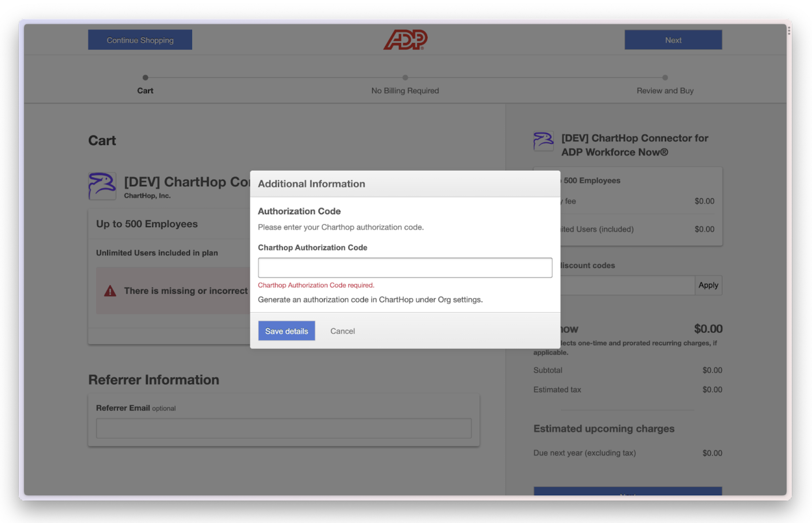Image resolution: width=812 pixels, height=523 pixels.
Task: Apply the discount code
Action: point(708,285)
